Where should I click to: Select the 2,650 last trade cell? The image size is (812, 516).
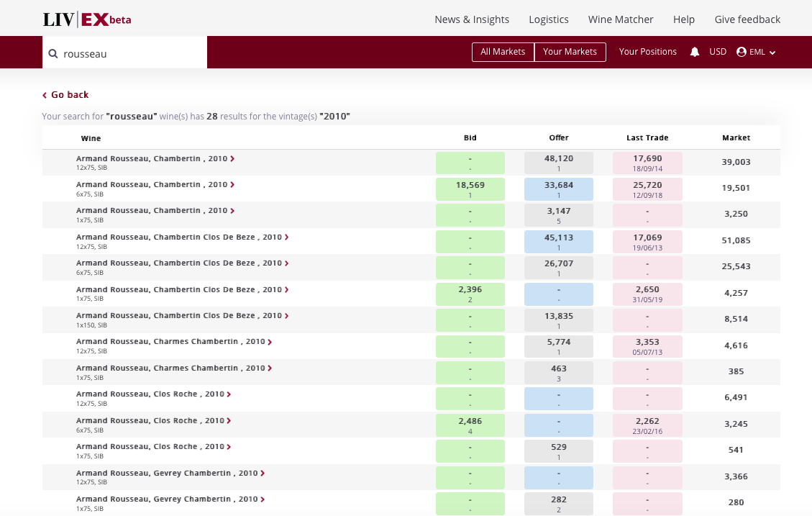pyautogui.click(x=647, y=294)
